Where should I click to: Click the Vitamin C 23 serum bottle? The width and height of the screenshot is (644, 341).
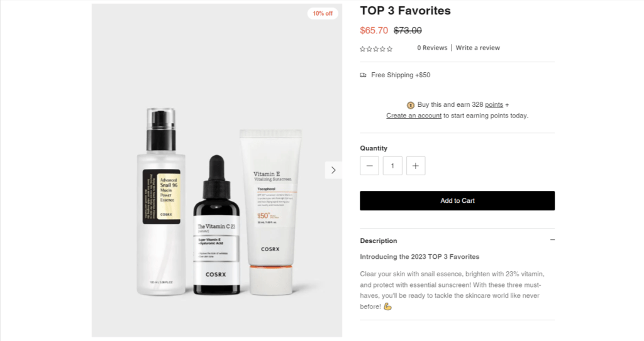coord(216,225)
